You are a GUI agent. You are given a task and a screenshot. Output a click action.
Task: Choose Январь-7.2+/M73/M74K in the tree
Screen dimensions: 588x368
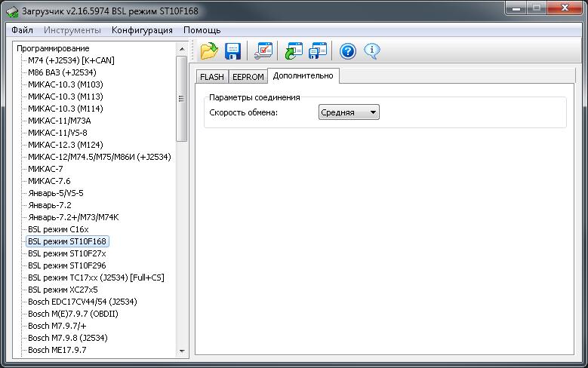pos(73,217)
